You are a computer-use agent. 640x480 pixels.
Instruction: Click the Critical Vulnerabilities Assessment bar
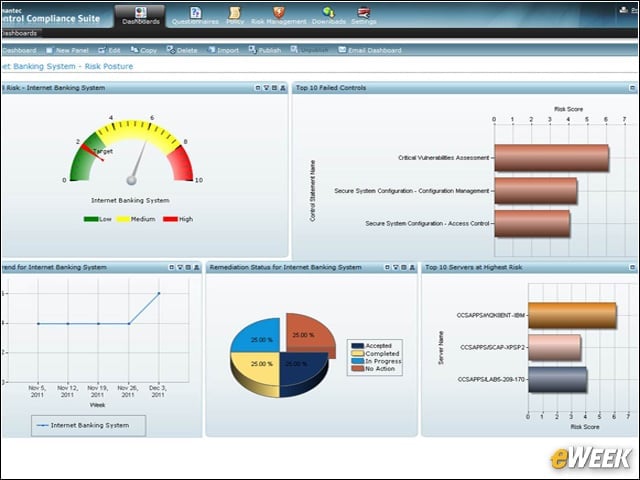(x=551, y=158)
